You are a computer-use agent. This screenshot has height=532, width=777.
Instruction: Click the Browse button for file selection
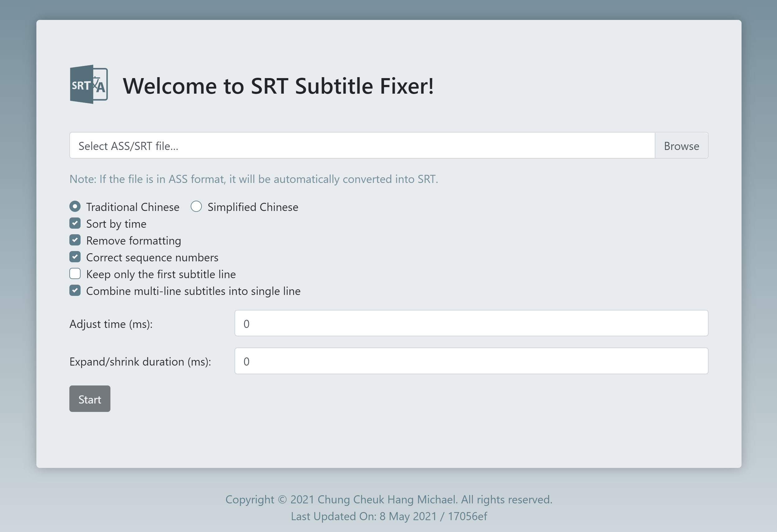(682, 146)
